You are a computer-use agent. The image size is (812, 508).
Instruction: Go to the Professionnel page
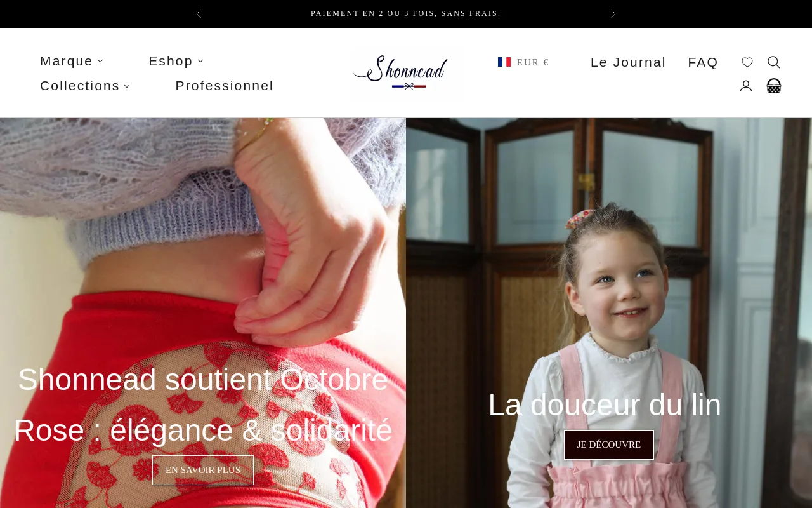225,86
